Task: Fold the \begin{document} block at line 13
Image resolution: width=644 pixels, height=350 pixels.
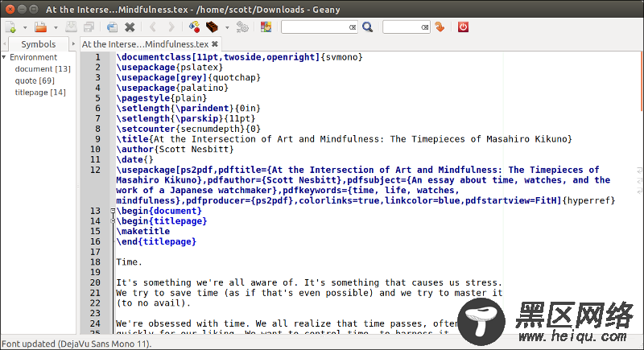Action: pos(113,211)
